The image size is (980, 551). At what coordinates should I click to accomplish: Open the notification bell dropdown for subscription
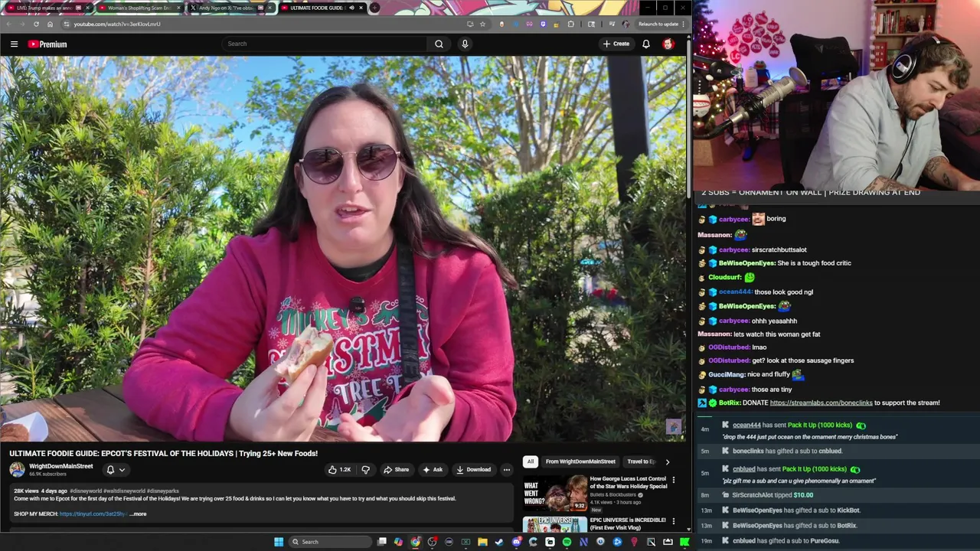116,470
